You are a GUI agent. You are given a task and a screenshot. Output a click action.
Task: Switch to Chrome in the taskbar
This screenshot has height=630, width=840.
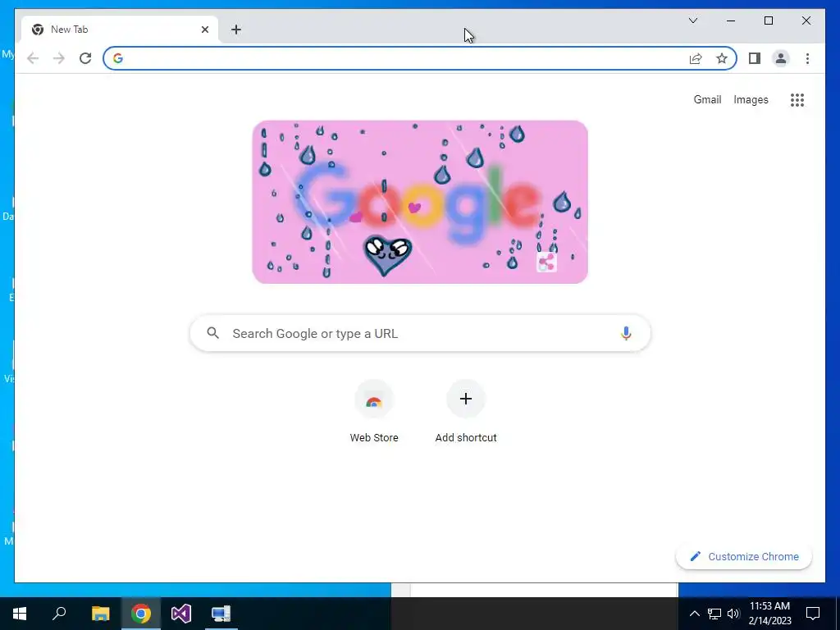(x=141, y=614)
